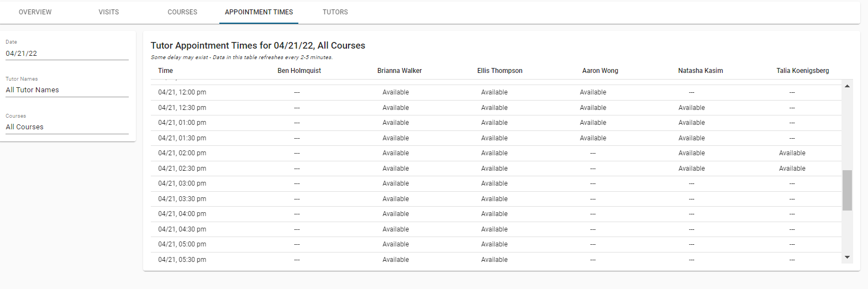Click the Date field showing 04/21/22

pos(67,54)
